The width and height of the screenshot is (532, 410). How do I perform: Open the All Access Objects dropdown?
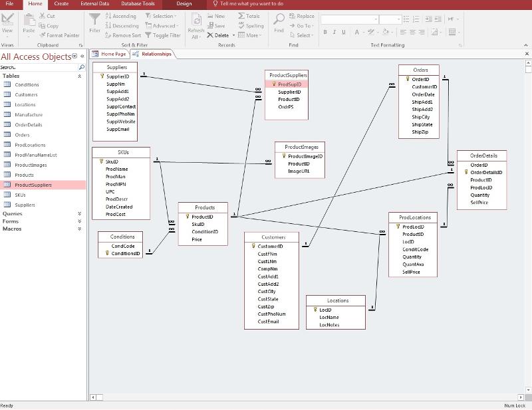tap(74, 56)
